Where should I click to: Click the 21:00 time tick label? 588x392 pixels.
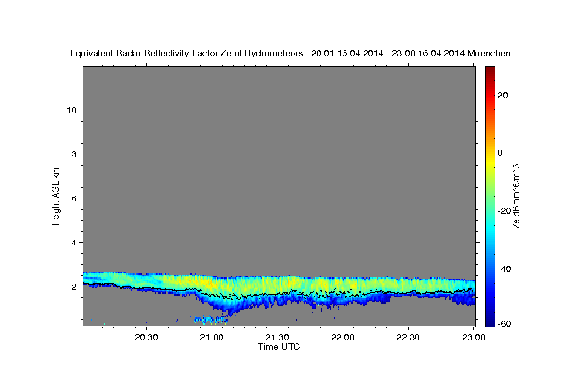[212, 337]
